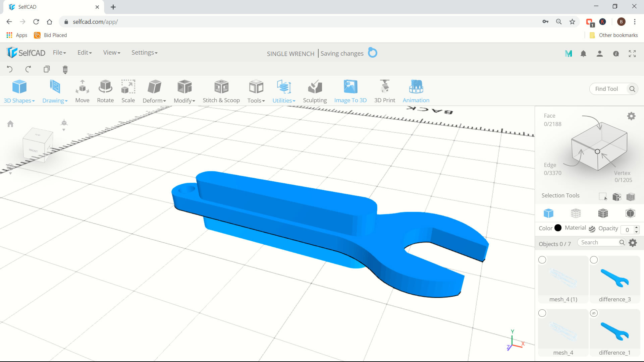Click the view orientation cube
Viewport: 644px width, 362px height.
38,145
